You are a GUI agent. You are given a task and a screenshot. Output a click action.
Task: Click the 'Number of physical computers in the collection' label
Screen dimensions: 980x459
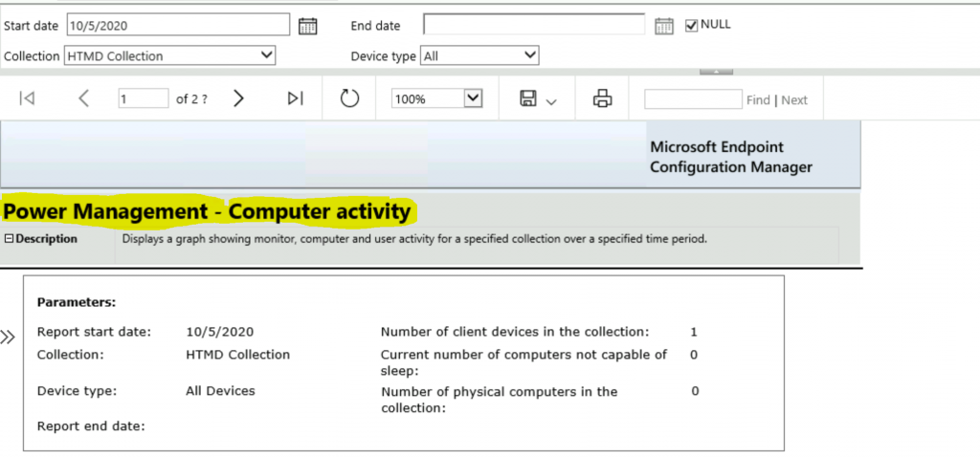pos(499,400)
